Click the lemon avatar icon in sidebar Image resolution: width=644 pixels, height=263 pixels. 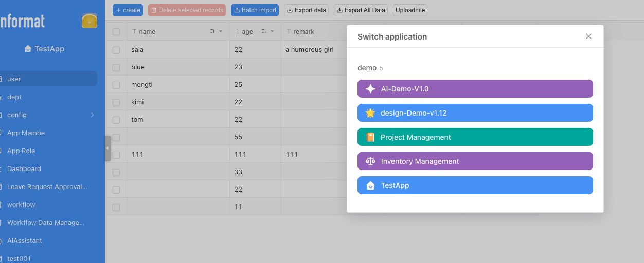(x=90, y=21)
